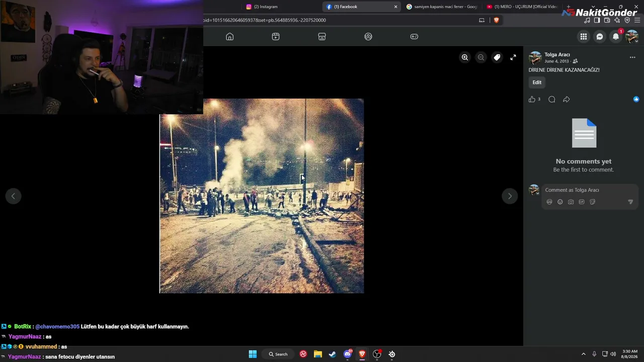Close the Facebook browser tab
644x362 pixels.
click(395, 7)
